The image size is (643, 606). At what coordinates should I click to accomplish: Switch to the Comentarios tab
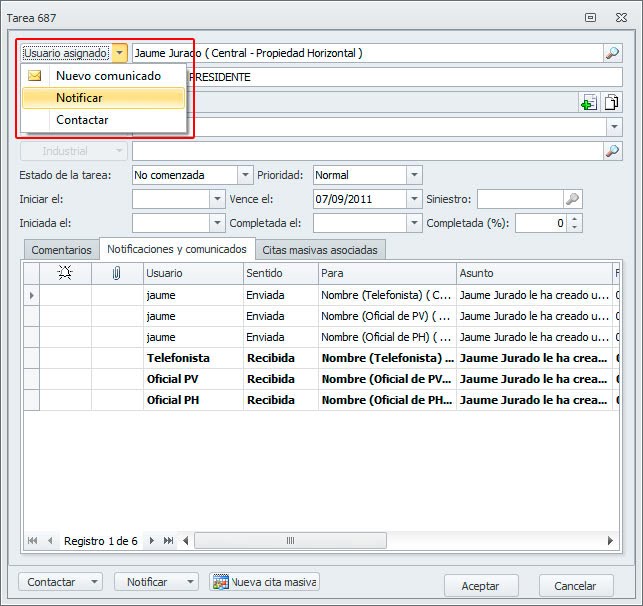click(x=61, y=250)
